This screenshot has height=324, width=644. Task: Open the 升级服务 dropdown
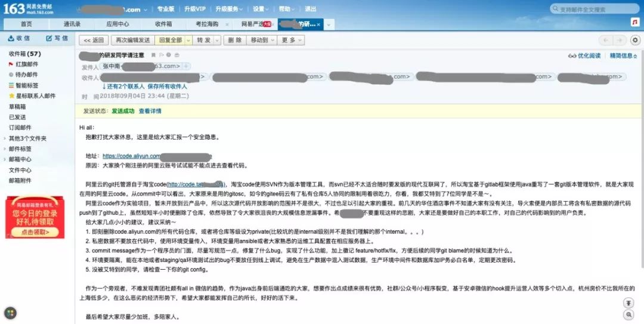[x=229, y=9]
